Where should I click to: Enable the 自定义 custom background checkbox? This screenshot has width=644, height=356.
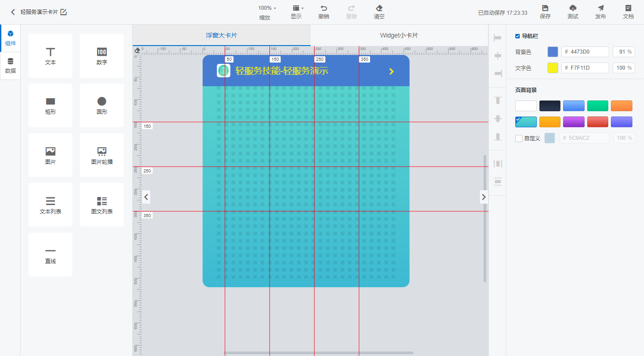click(x=519, y=138)
